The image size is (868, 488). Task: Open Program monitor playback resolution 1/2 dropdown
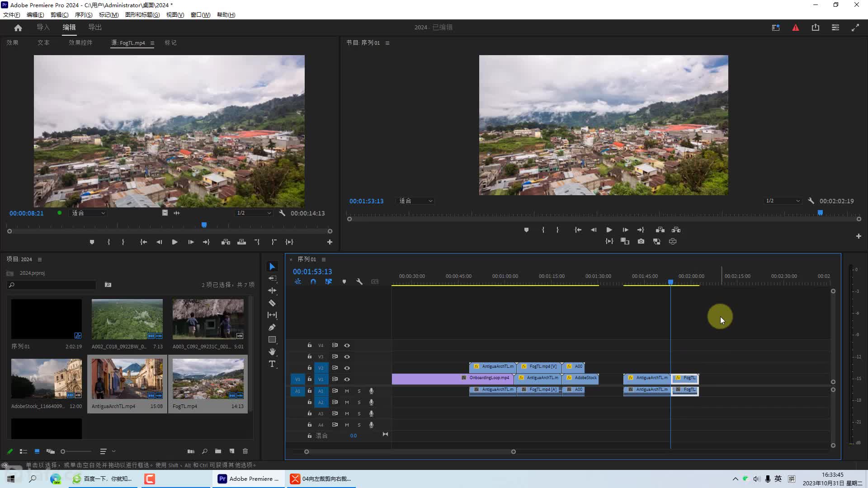[x=783, y=201]
